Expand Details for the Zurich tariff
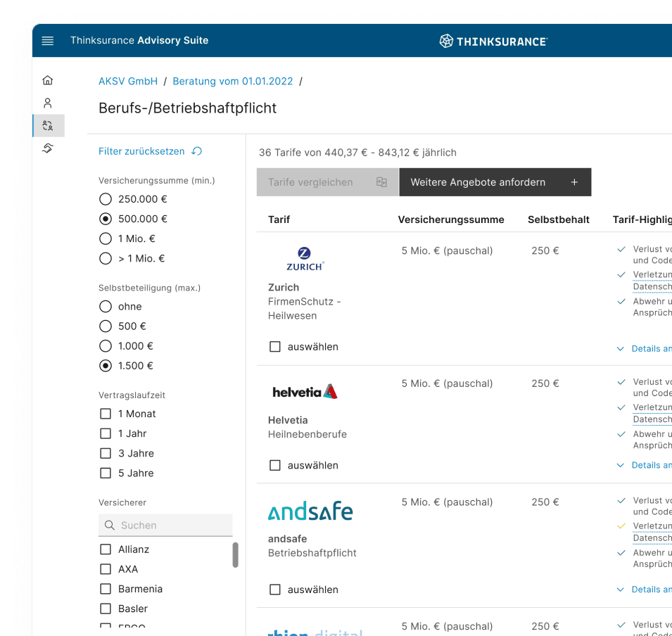 point(644,348)
